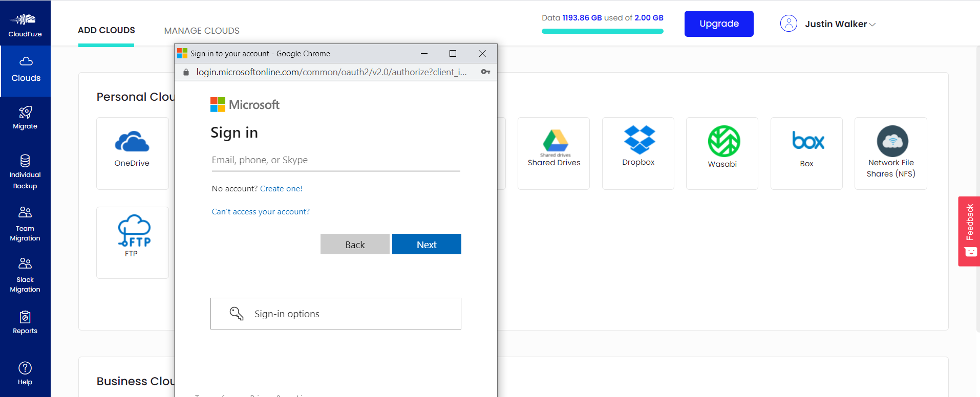Switch to the ADD CLOUDS tab

coord(106,31)
